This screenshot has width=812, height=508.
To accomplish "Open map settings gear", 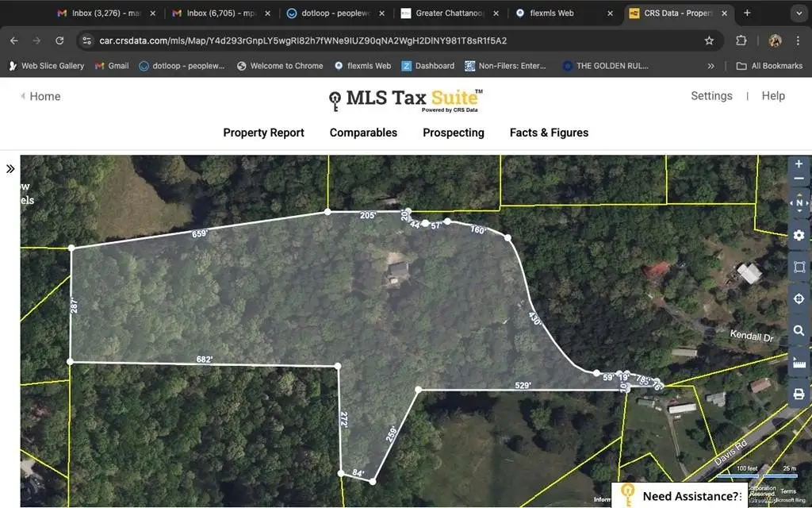I will [x=799, y=236].
